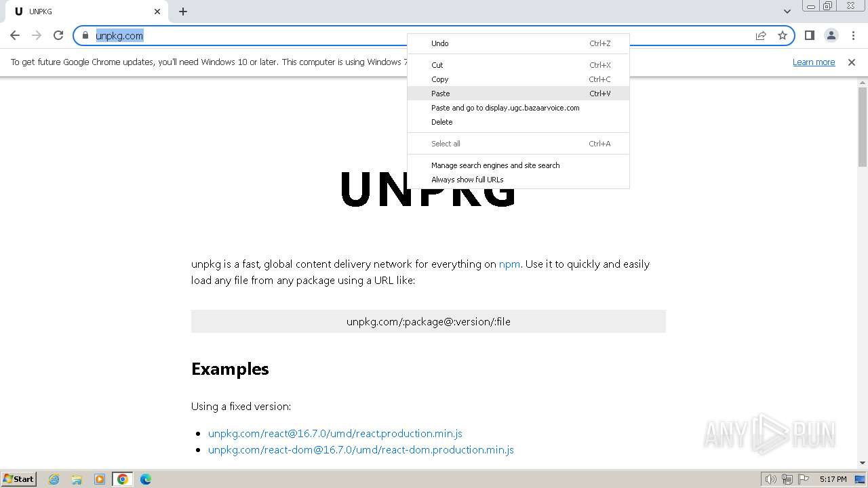Choose Delete from the context menu

click(518, 122)
